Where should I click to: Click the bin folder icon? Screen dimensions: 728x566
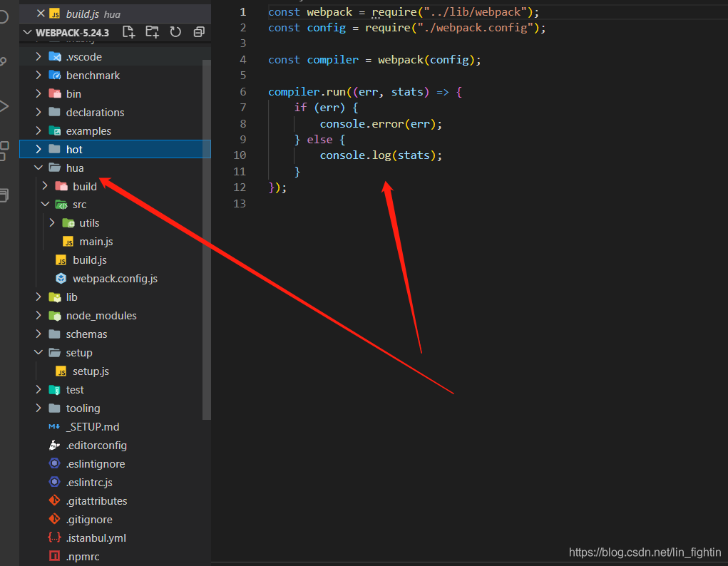click(x=55, y=94)
